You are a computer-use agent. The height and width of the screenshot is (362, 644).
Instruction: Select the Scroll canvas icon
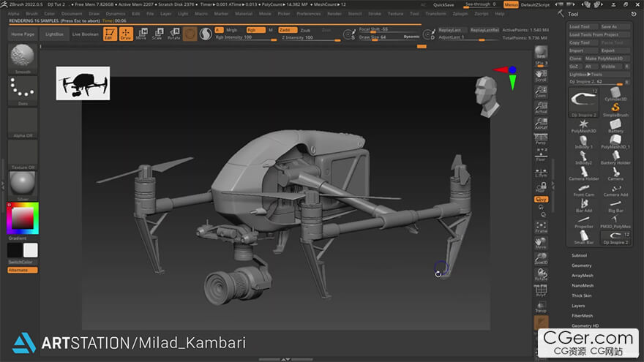coord(541,75)
